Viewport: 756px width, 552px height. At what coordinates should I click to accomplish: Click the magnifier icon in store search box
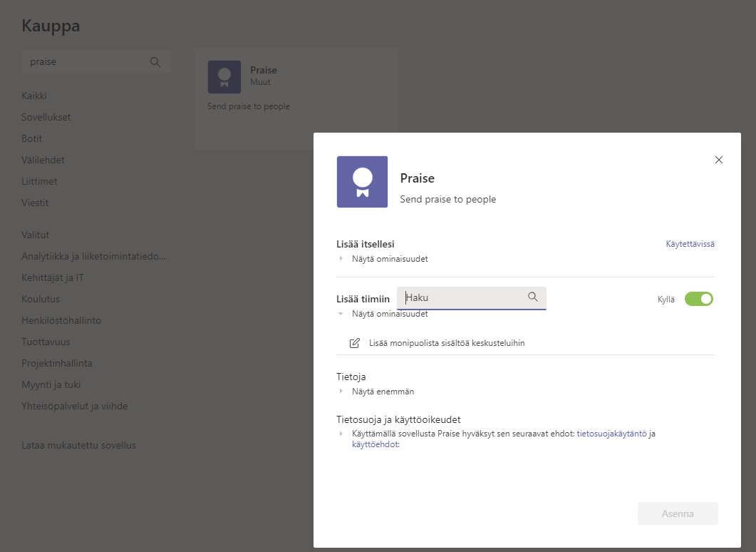point(155,62)
